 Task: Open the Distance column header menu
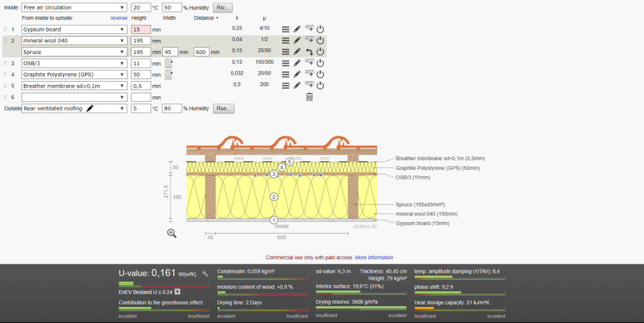tap(206, 18)
